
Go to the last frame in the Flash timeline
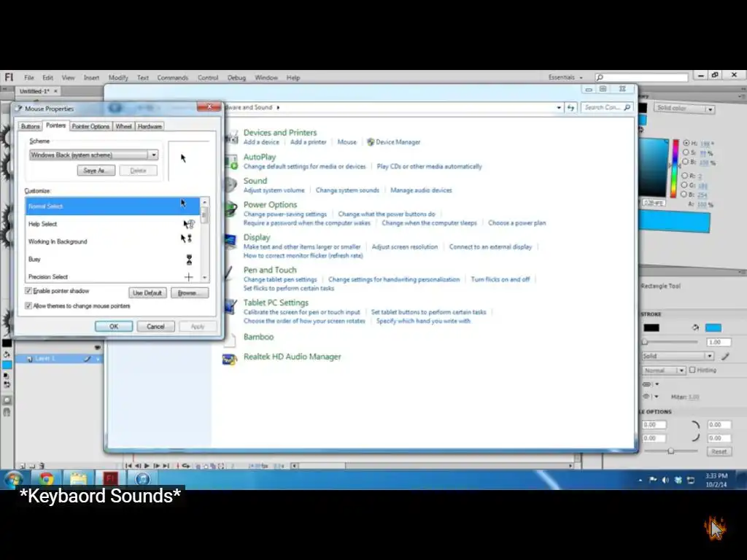166,466
